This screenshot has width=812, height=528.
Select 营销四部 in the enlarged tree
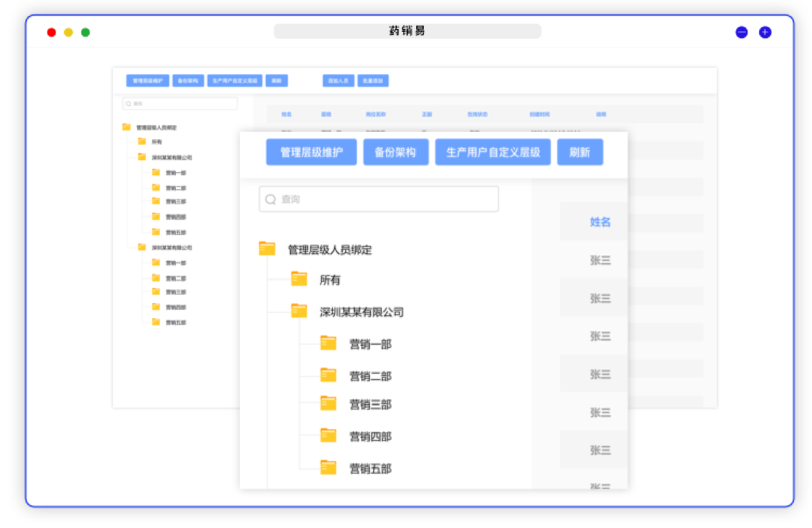pos(370,436)
